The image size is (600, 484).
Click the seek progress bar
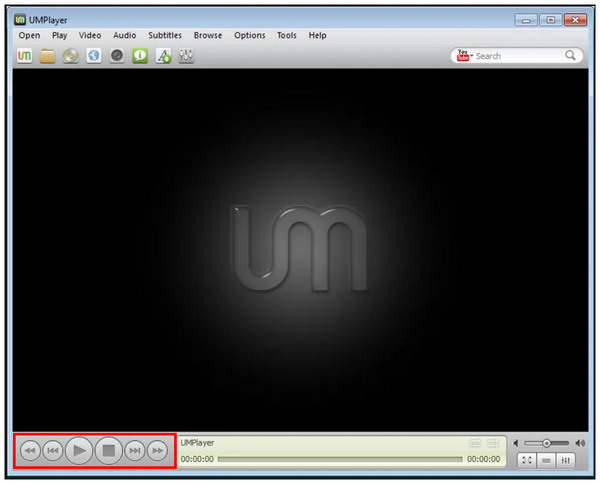pyautogui.click(x=340, y=459)
